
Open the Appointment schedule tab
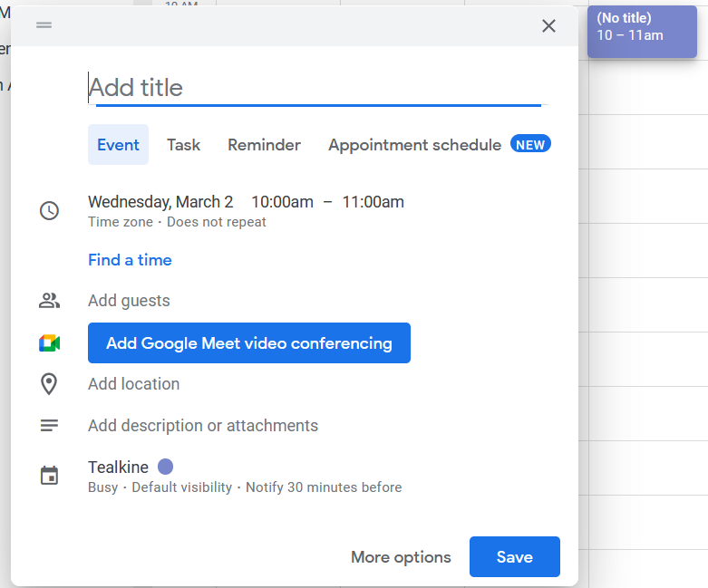point(414,145)
